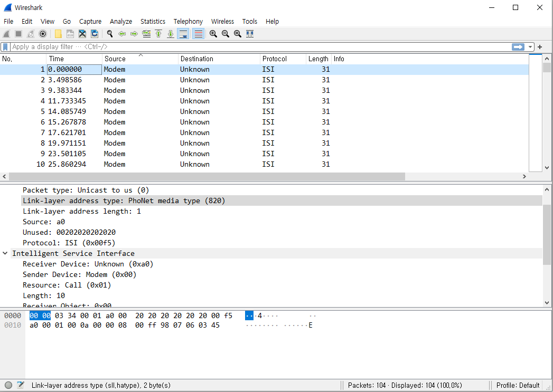553x392 pixels.
Task: Open expert information status circle
Action: point(9,385)
